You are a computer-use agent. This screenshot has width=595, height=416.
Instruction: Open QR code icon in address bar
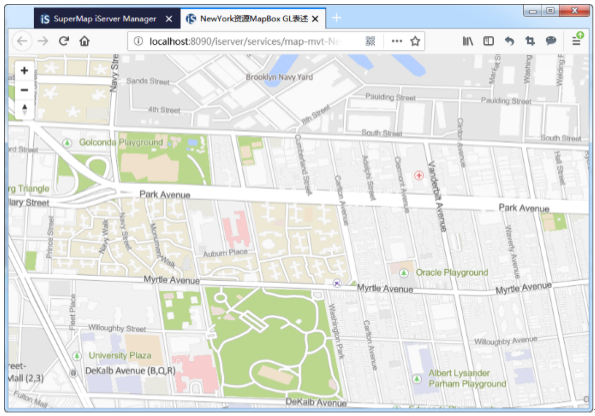[370, 41]
